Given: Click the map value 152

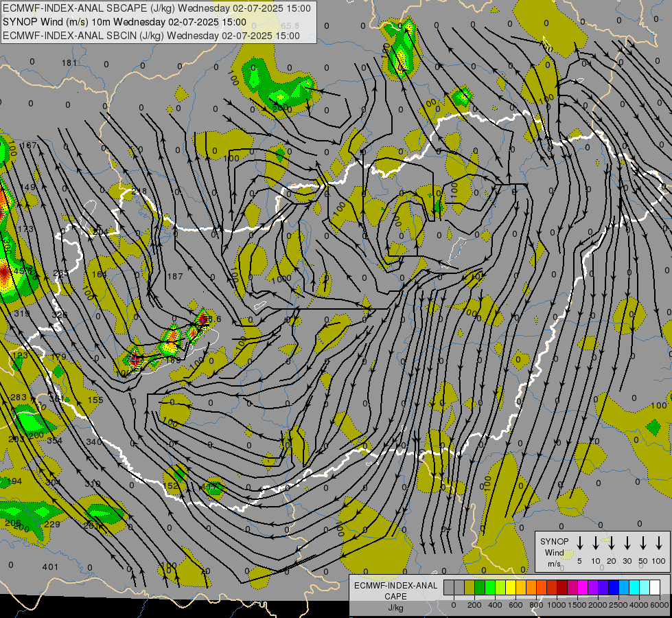Looking at the screenshot, I should 171,486.
